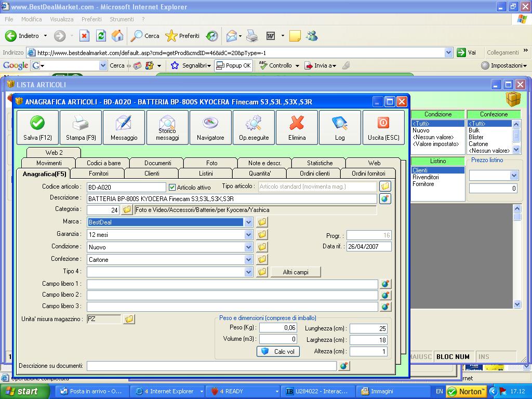The image size is (532, 399).
Task: Open folder icon beside Confezione dropdown
Action: 262,260
